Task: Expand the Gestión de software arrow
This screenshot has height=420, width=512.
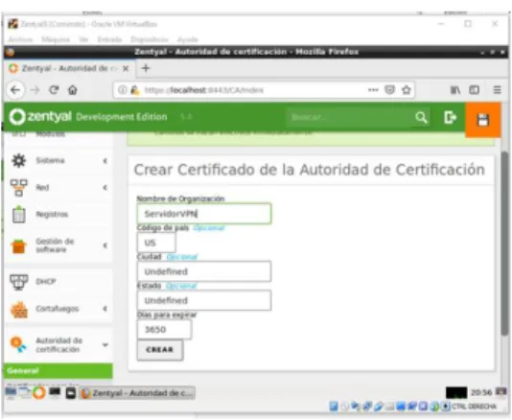Action: coord(105,245)
